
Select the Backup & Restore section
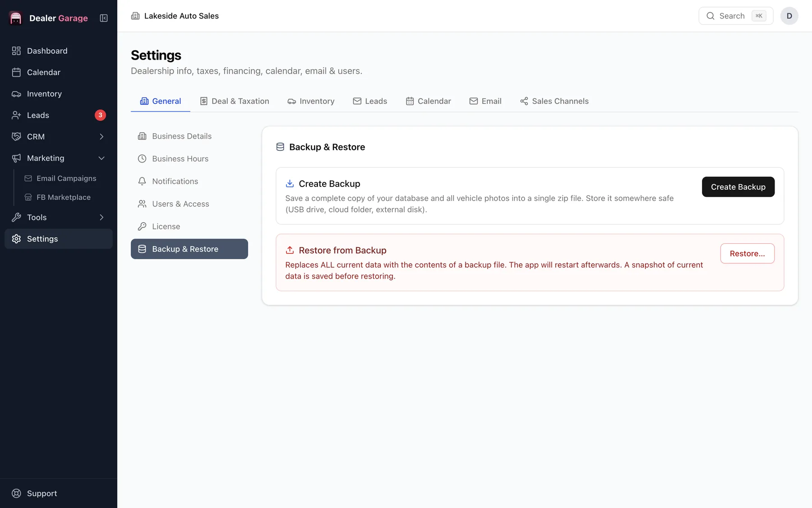pyautogui.click(x=189, y=249)
